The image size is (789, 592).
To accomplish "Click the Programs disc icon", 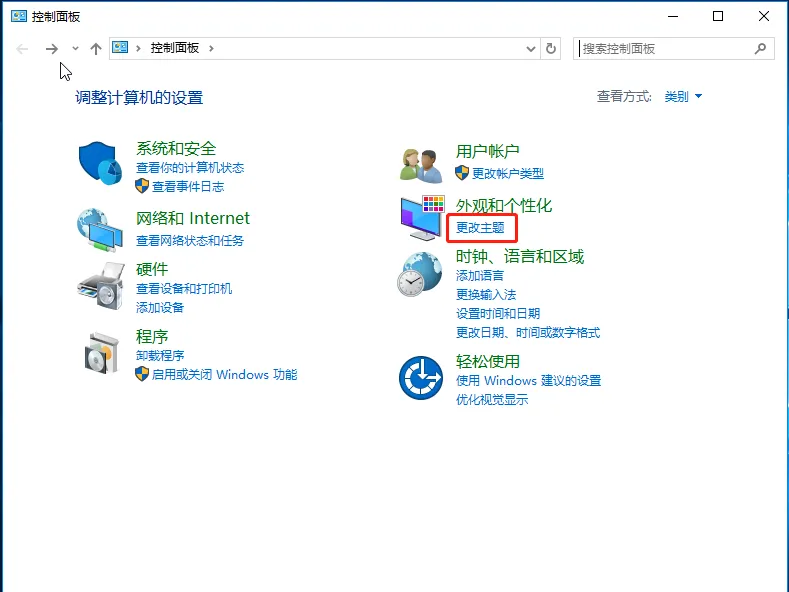I will coord(102,353).
